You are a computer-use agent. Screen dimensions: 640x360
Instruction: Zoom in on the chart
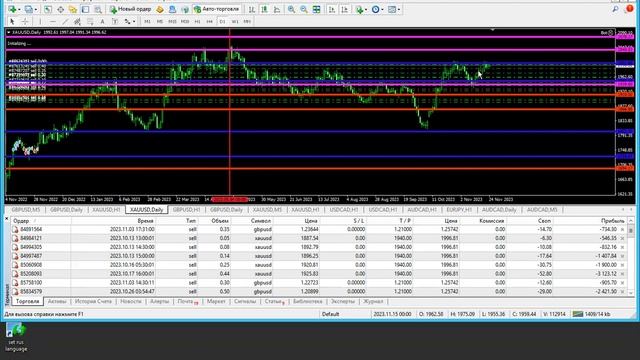(x=291, y=9)
